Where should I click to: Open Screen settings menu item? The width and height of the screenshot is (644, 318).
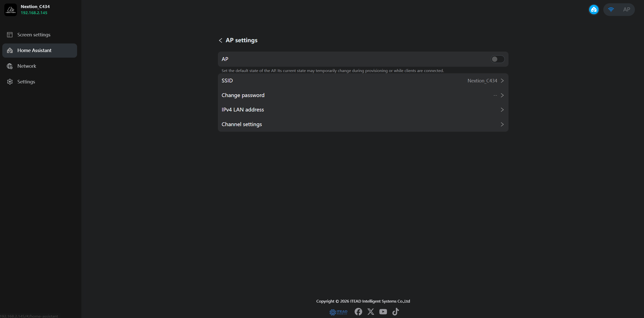pos(40,35)
